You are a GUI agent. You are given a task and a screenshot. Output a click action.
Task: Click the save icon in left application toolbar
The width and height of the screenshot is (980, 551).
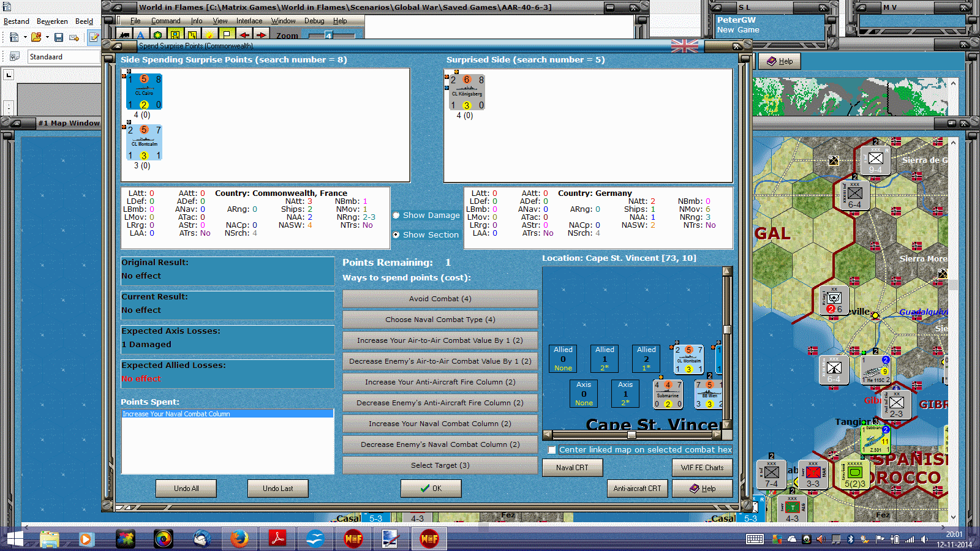59,37
